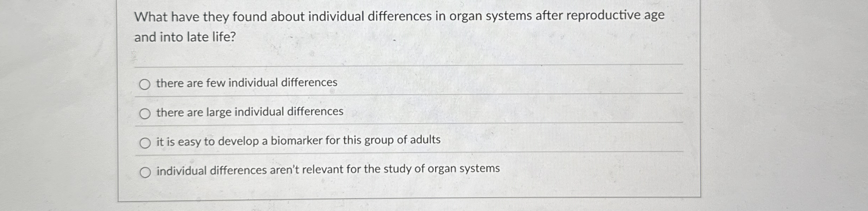Click the answer text "there are few individual differences"

click(x=246, y=83)
